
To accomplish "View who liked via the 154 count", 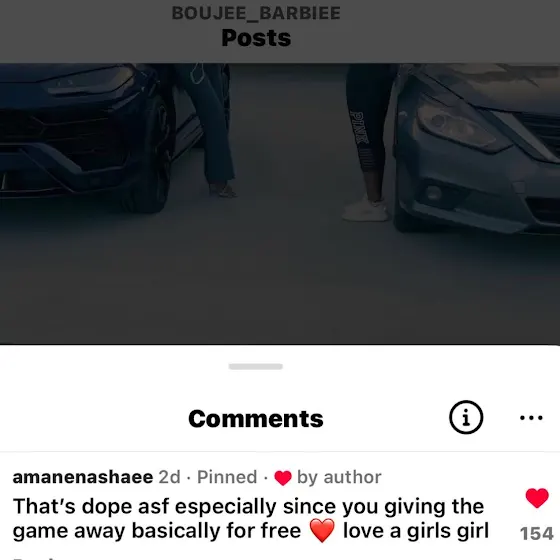I will coord(537,534).
